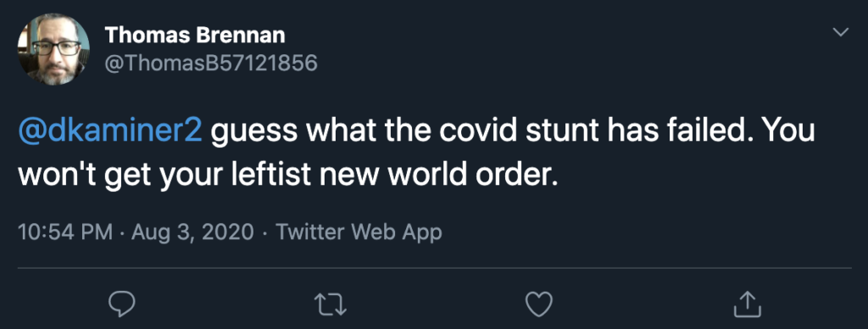Start a reply to Thomas Brennan's tweet
The height and width of the screenshot is (329, 868).
121,304
